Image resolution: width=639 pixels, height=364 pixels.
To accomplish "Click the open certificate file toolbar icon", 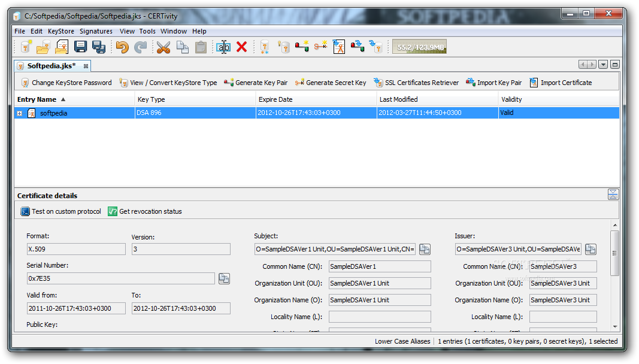I will (x=62, y=47).
